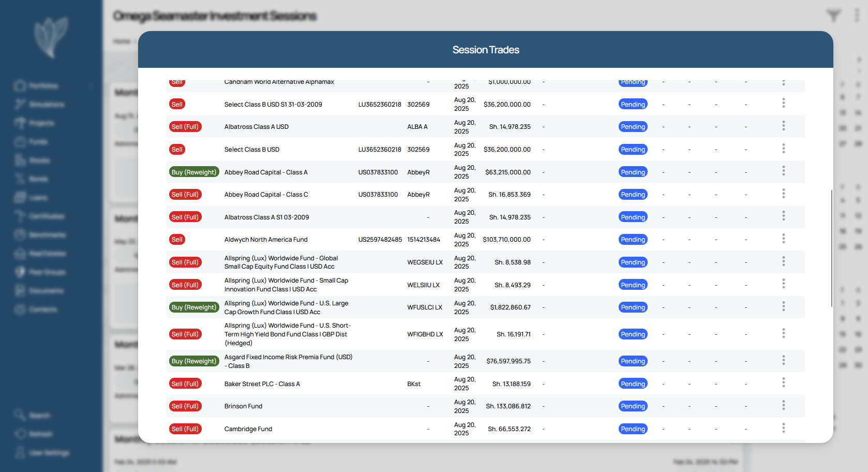Click the Sell (Full) tag for Cambridge Fund
868x472 pixels.
click(185, 429)
